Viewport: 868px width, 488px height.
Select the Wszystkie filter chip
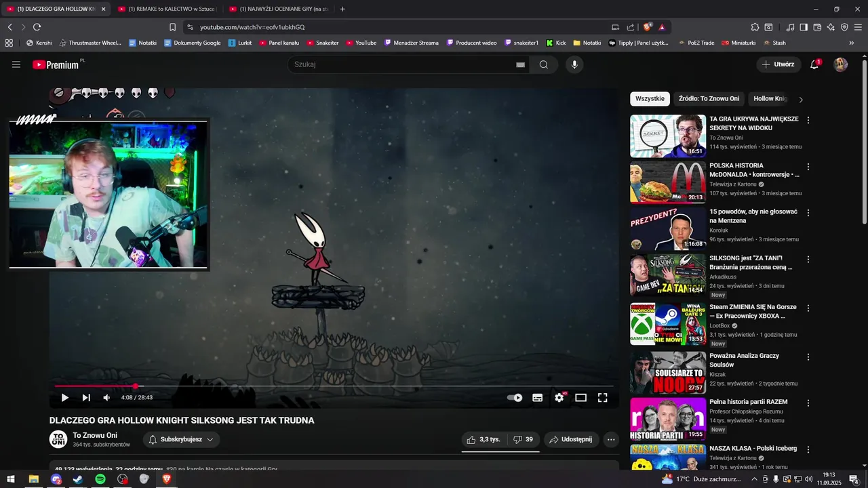tap(650, 98)
